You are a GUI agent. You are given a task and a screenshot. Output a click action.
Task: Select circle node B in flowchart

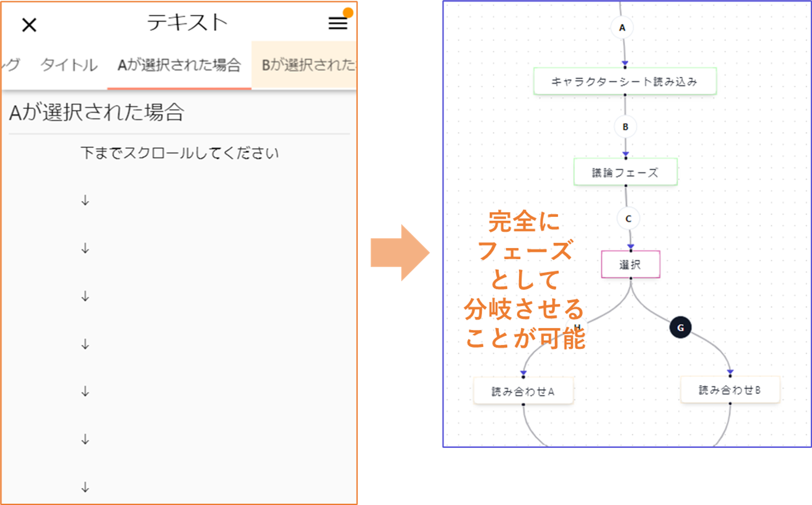[625, 127]
